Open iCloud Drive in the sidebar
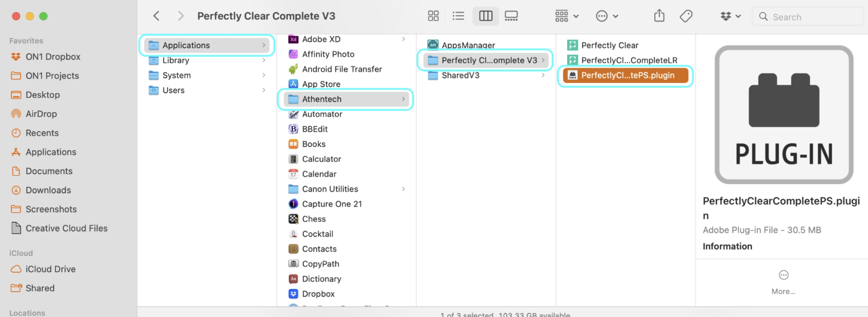868x317 pixels. (x=51, y=269)
